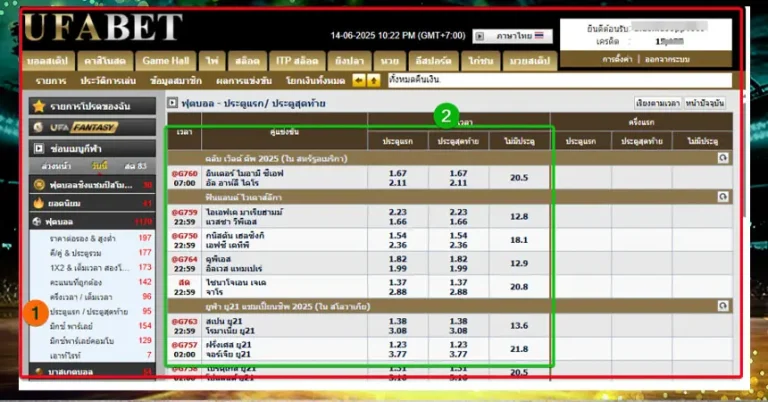Open the ไพ่ tab
This screenshot has width=768, height=402.
(x=212, y=61)
